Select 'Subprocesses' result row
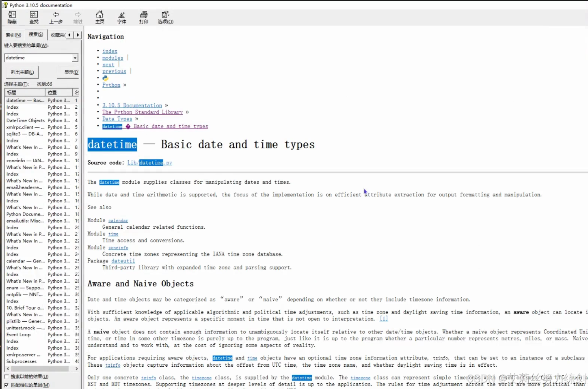Screen dimensions: 588x389 tap(42, 361)
